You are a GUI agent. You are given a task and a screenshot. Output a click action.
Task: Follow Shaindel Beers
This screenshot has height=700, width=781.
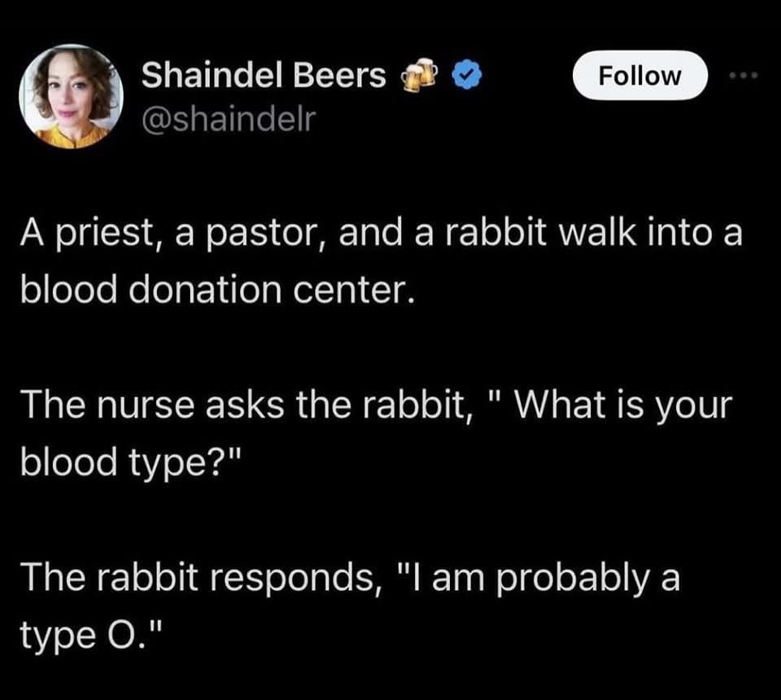[639, 75]
